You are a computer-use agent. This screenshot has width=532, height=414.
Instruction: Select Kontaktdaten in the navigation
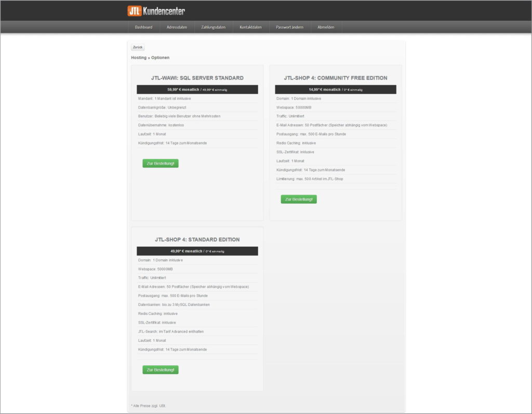250,27
